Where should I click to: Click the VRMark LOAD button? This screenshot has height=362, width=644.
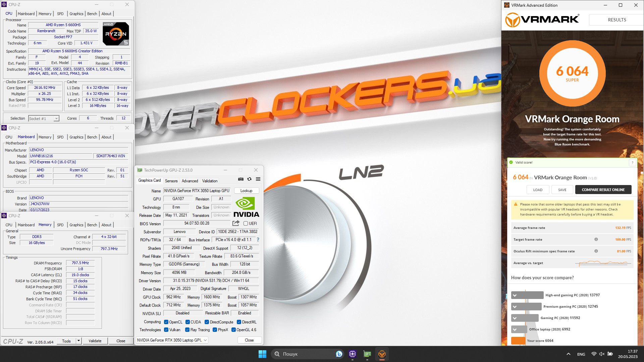[x=538, y=190]
